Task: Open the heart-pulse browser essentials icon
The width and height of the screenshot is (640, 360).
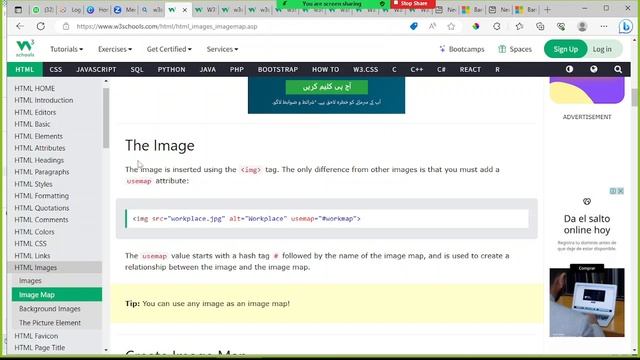Action: pyautogui.click(x=561, y=27)
